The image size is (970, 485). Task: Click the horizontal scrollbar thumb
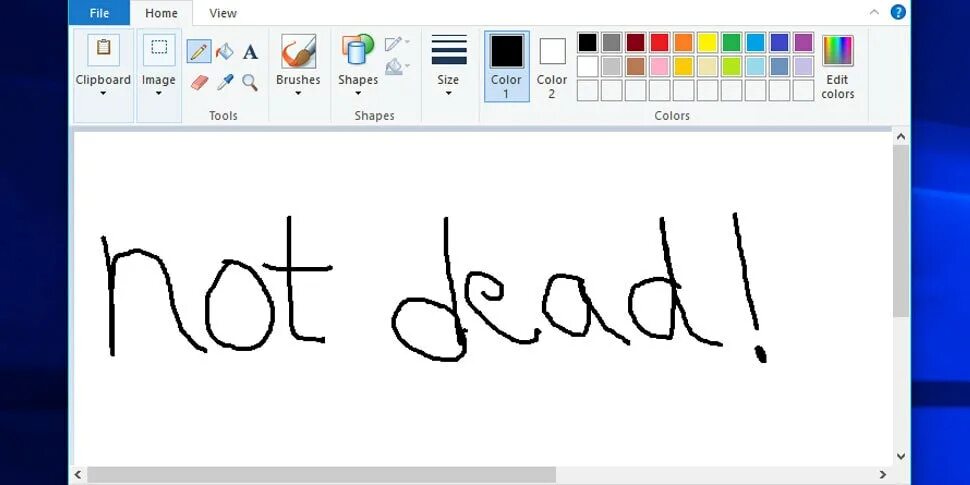click(322, 475)
